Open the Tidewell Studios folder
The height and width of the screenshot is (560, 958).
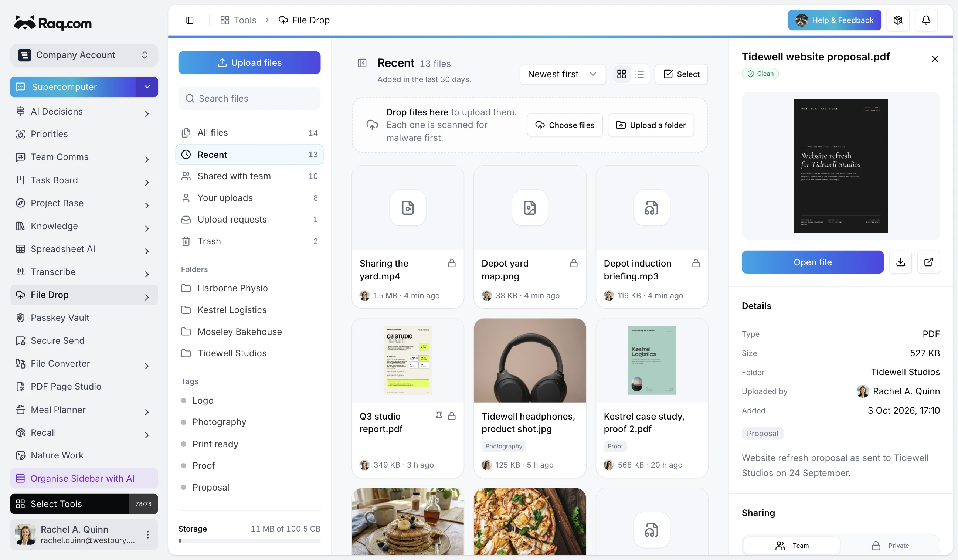[249, 353]
